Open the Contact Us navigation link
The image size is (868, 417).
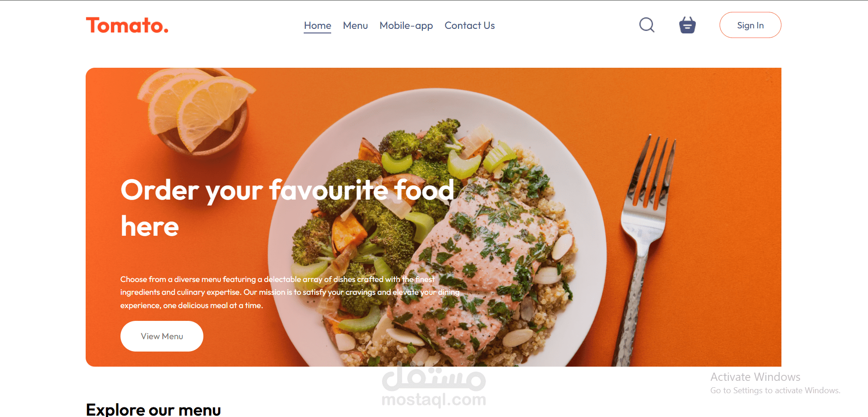pyautogui.click(x=469, y=26)
